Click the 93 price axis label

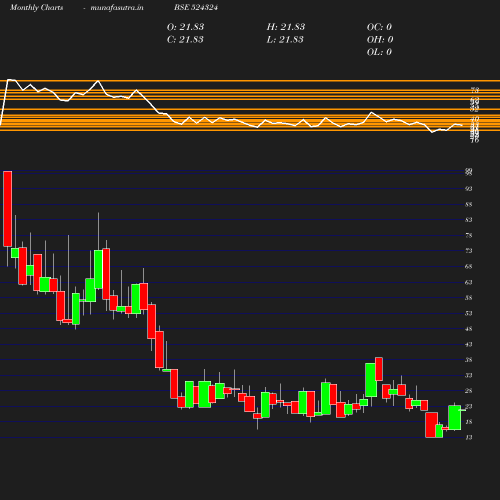[x=469, y=189]
